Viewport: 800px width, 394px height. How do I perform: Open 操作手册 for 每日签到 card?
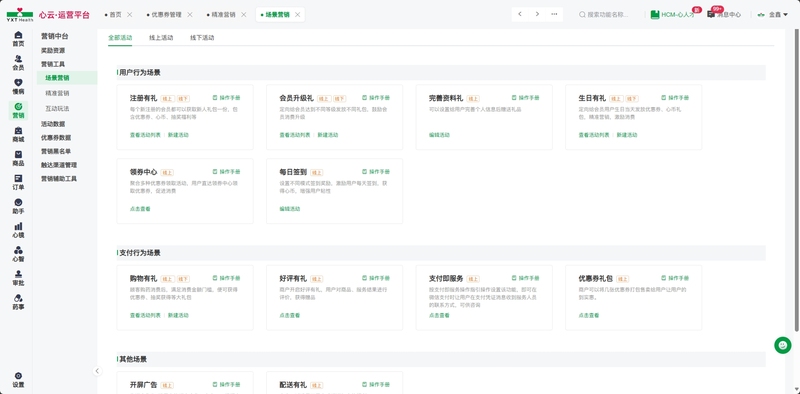pos(376,171)
